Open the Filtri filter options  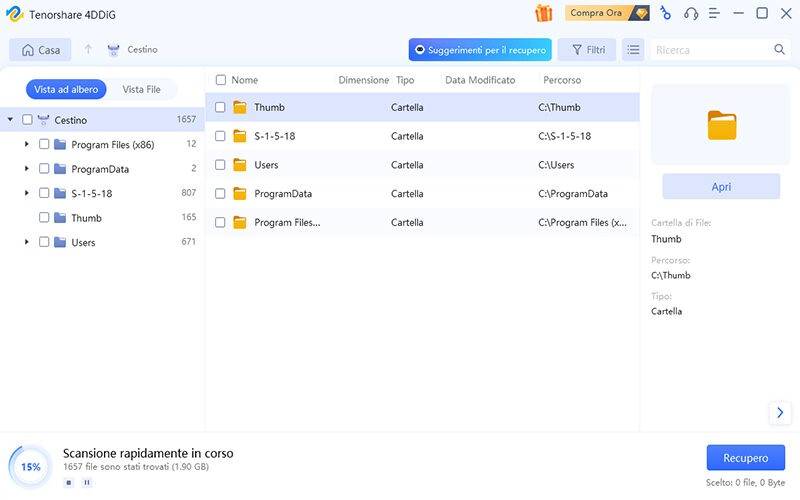[x=586, y=49]
